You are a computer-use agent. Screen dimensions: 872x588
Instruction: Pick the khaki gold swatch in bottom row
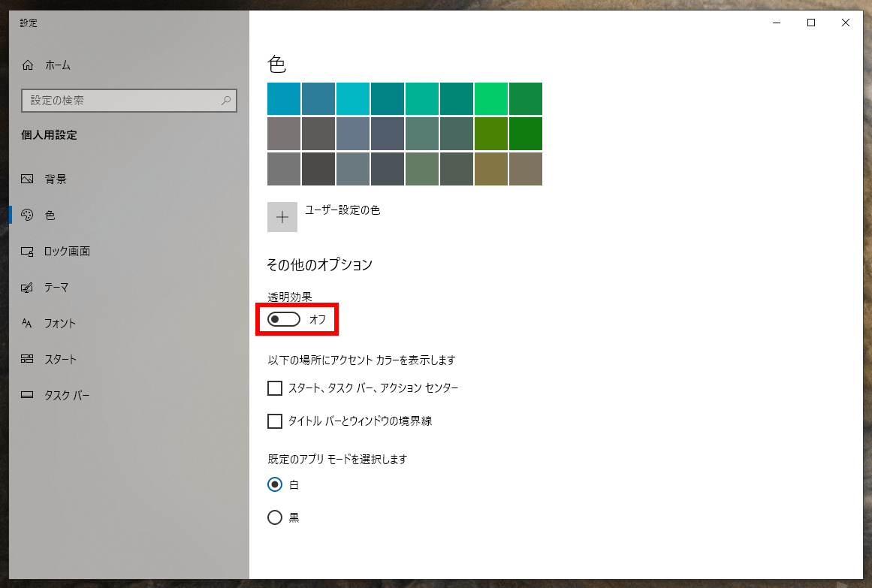[490, 169]
